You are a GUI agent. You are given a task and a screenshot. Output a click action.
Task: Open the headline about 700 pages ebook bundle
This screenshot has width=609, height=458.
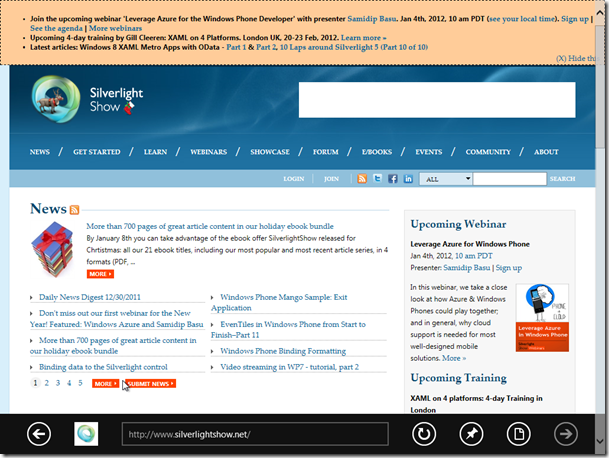coord(210,226)
